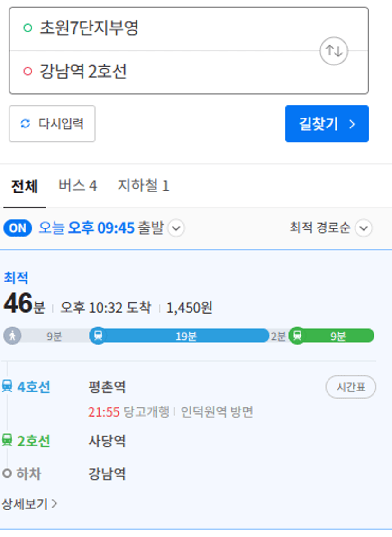Expand departure time dropdown next to 출발
The height and width of the screenshot is (537, 392).
pos(176,228)
